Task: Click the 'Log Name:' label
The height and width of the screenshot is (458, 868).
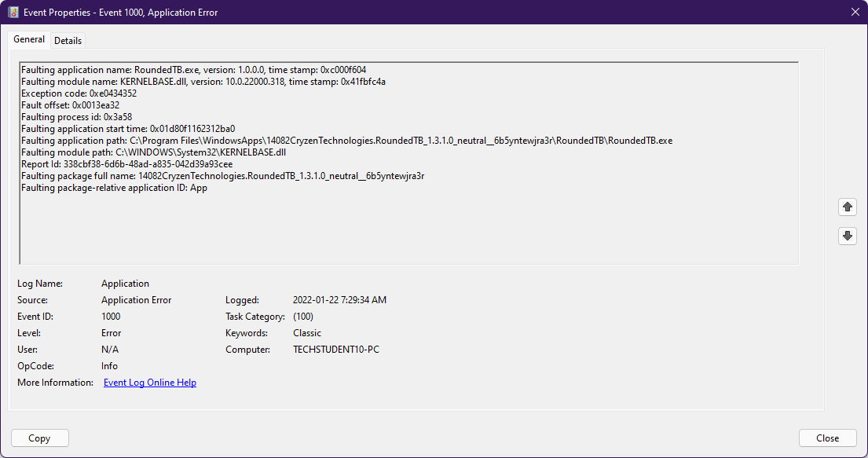Action: pos(40,284)
